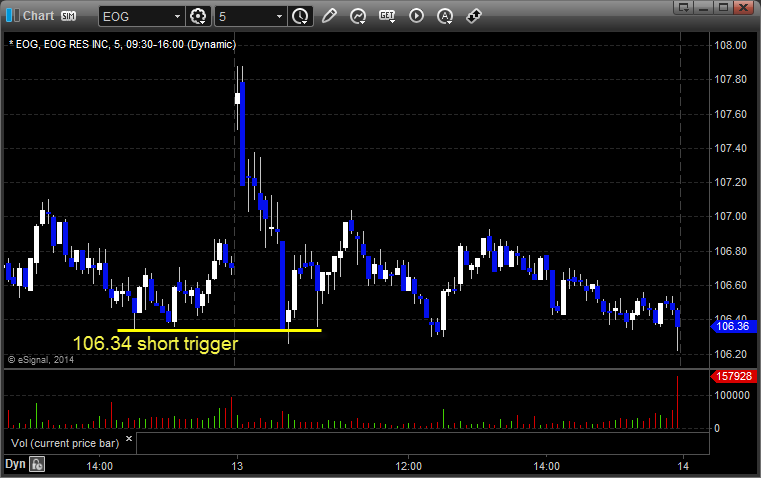The image size is (761, 478).
Task: Click the 12:00 time axis label
Action: pyautogui.click(x=409, y=466)
